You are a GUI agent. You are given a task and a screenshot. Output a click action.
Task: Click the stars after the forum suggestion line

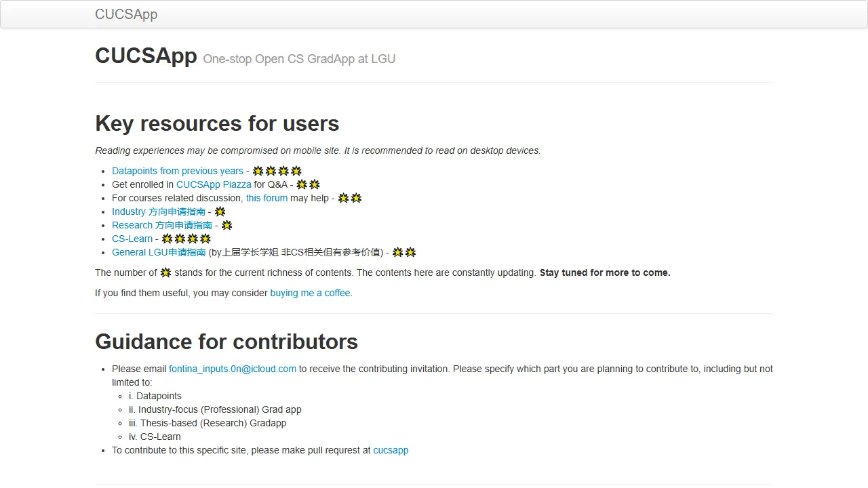[x=350, y=198]
